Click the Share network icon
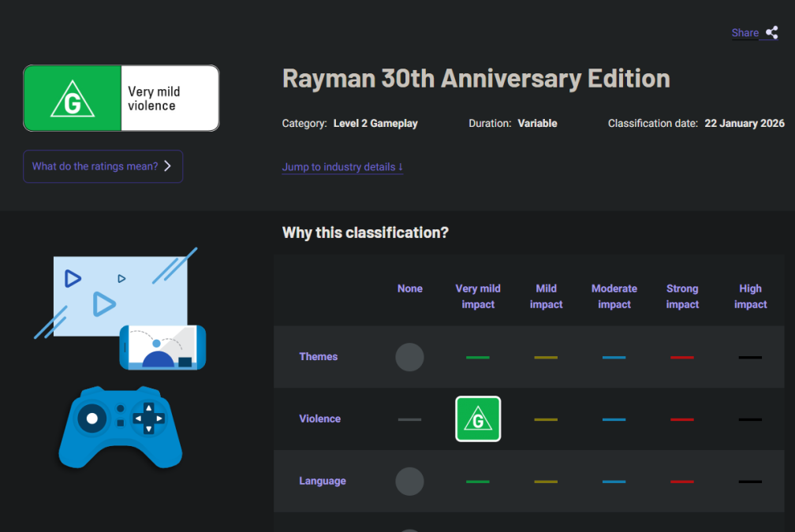795x532 pixels. (770, 33)
